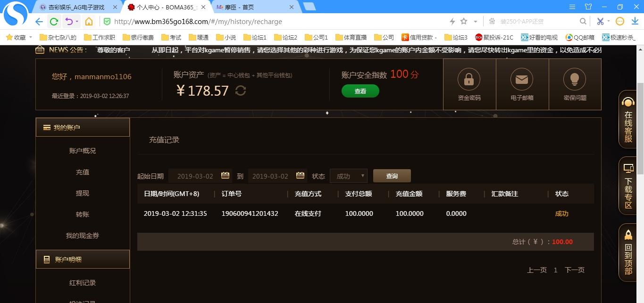644x303 pixels.
Task: Click the start date field 2019-03-02
Action: (195, 176)
